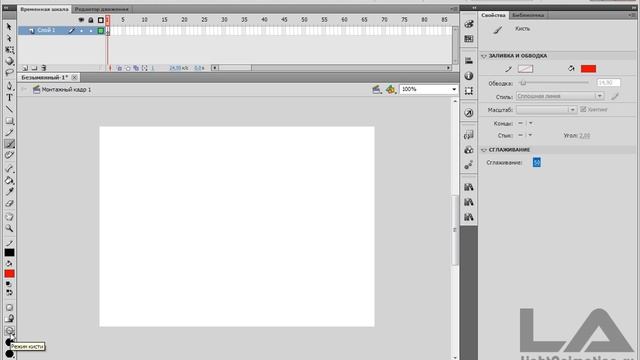The width and height of the screenshot is (640, 360).
Task: Click the Обводка stroke thickness slider
Action: pyautogui.click(x=555, y=83)
